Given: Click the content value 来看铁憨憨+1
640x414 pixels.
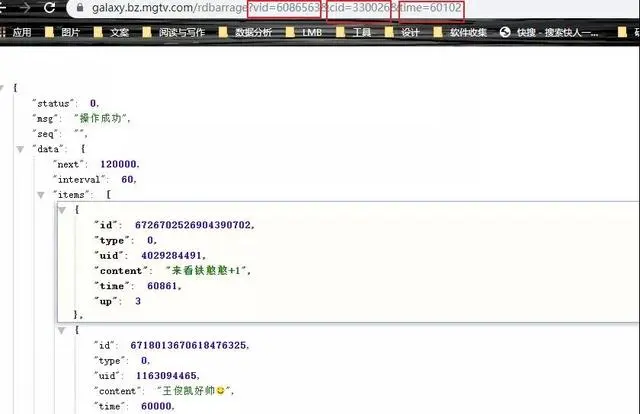Looking at the screenshot, I should pos(207,270).
